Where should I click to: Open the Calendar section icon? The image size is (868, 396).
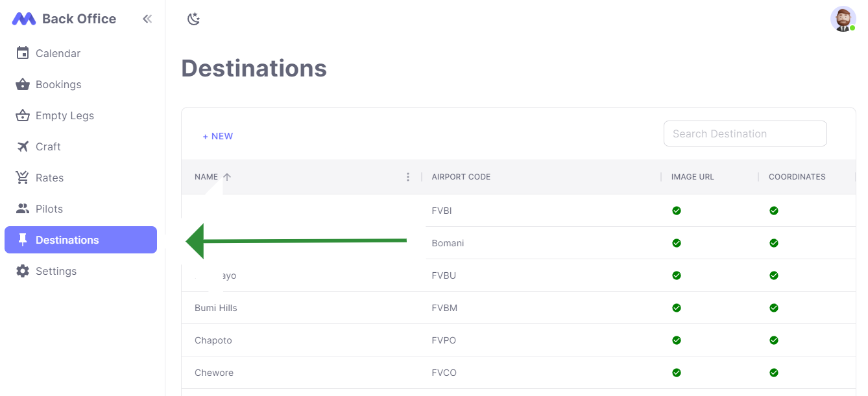click(x=22, y=52)
